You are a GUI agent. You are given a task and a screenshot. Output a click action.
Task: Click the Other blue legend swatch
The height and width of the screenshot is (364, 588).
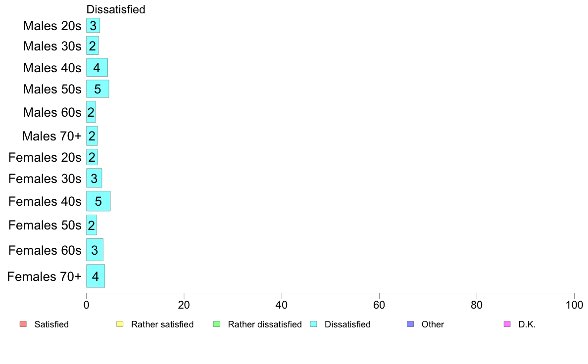[x=410, y=324]
